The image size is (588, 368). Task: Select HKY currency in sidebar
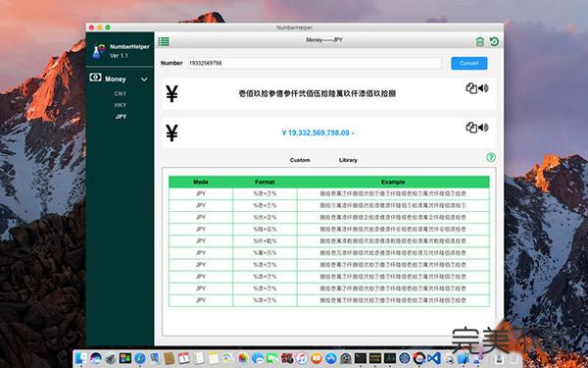[x=121, y=105]
